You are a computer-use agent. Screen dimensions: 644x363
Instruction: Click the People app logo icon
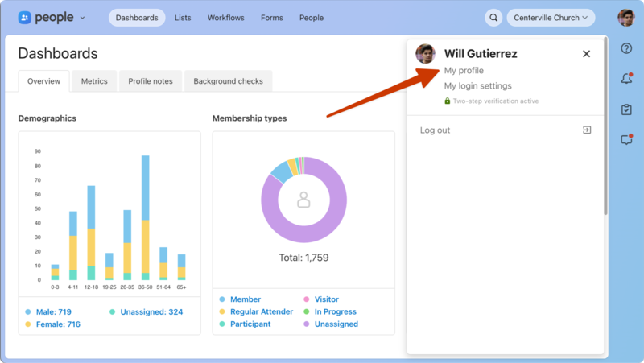pyautogui.click(x=25, y=18)
